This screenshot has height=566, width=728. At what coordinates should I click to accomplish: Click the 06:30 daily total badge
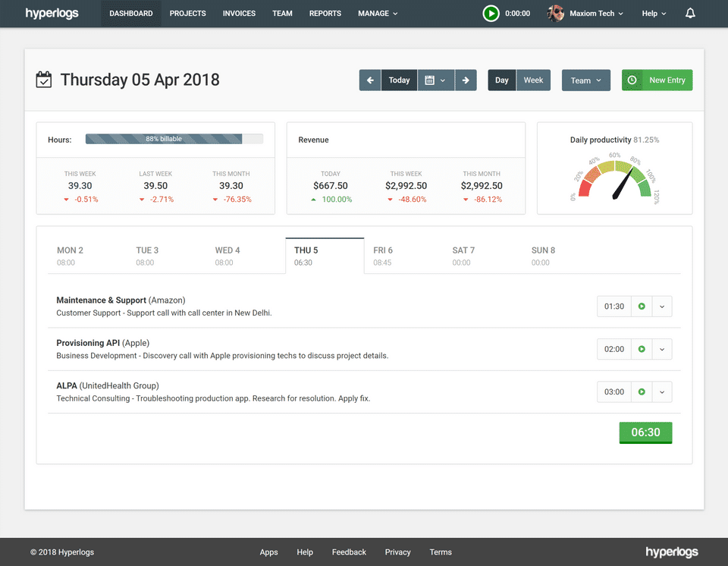[645, 432]
